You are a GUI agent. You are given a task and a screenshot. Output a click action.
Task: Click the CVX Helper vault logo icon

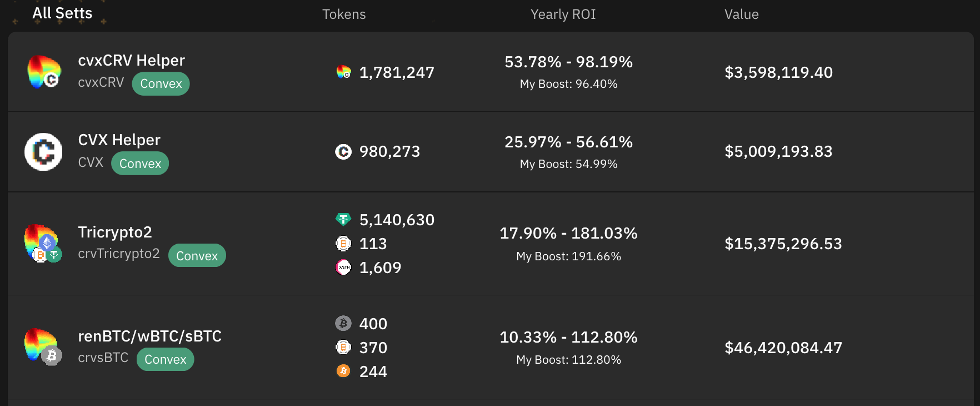tap(43, 151)
